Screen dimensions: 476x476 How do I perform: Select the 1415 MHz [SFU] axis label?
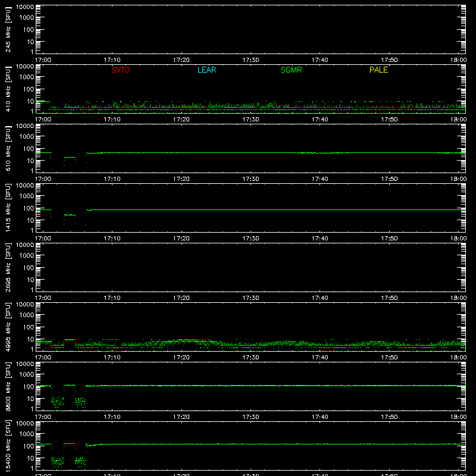[8, 208]
